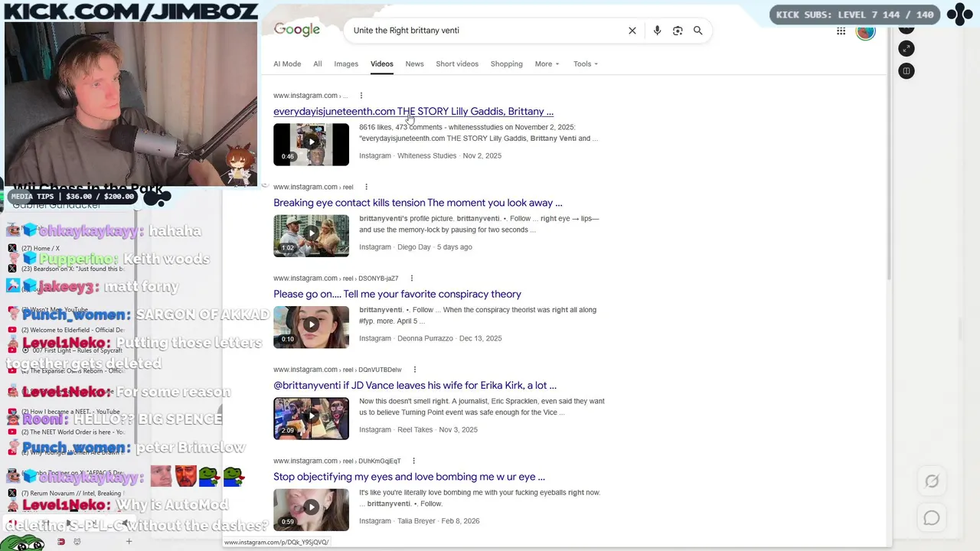Expand the Tools dropdown
The image size is (980, 551).
pyautogui.click(x=586, y=64)
